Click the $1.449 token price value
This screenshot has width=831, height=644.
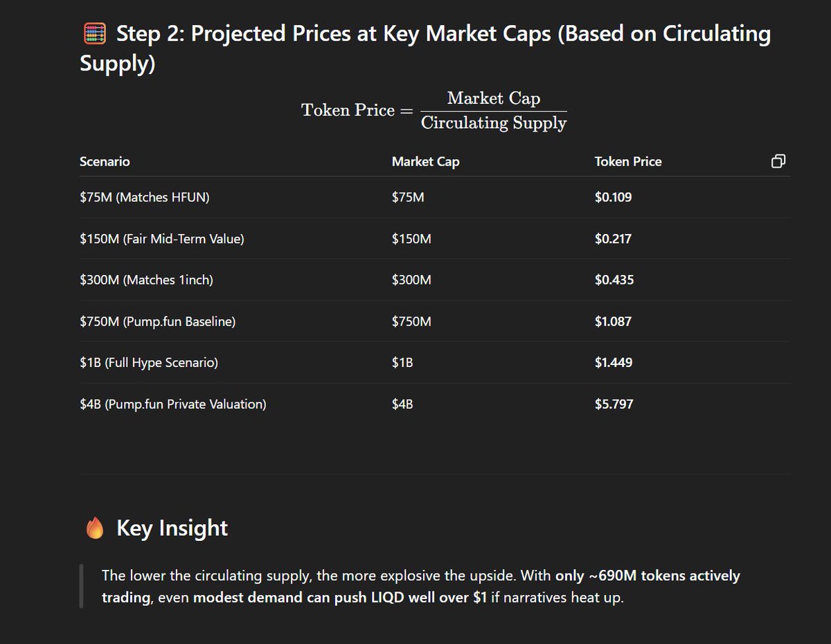pos(613,362)
